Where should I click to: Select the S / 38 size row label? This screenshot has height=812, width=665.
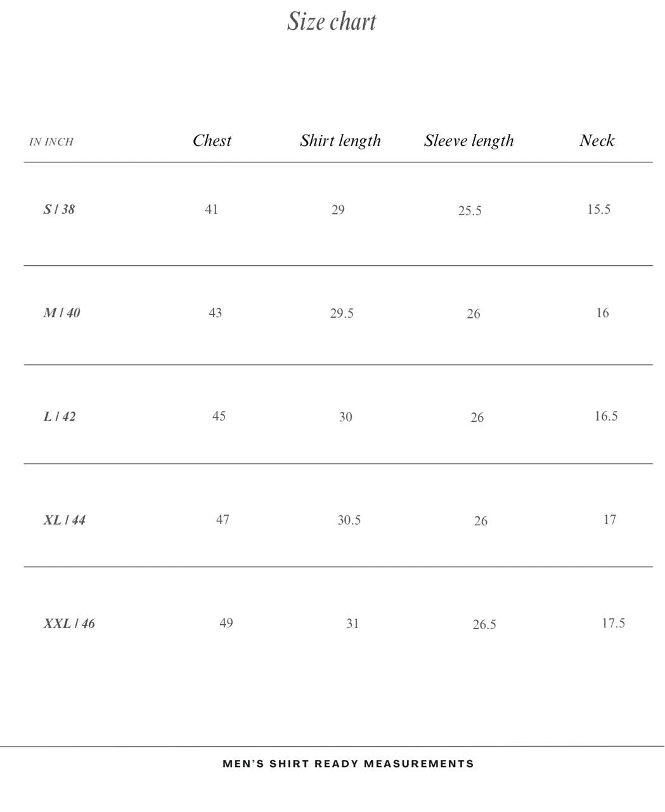tap(59, 209)
